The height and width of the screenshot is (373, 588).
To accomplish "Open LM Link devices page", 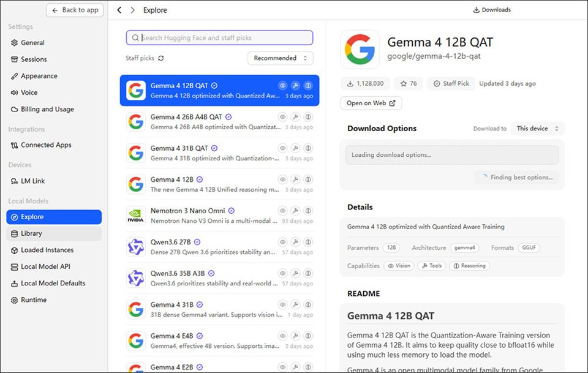I will [x=54, y=181].
